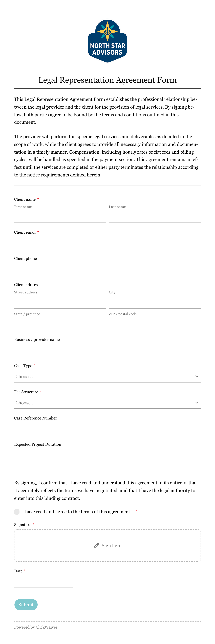Click the Sign here signature area
Image resolution: width=215 pixels, height=644 pixels.
click(107, 546)
